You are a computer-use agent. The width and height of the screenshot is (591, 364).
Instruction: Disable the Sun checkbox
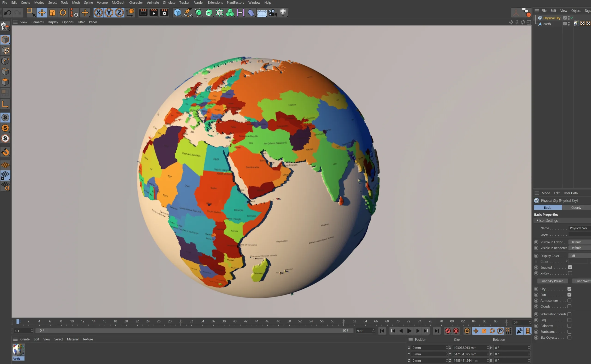[570, 295]
